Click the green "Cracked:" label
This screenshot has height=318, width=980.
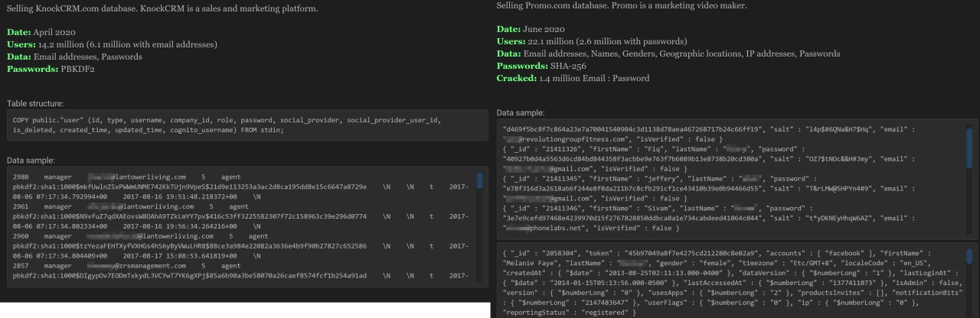coord(521,78)
